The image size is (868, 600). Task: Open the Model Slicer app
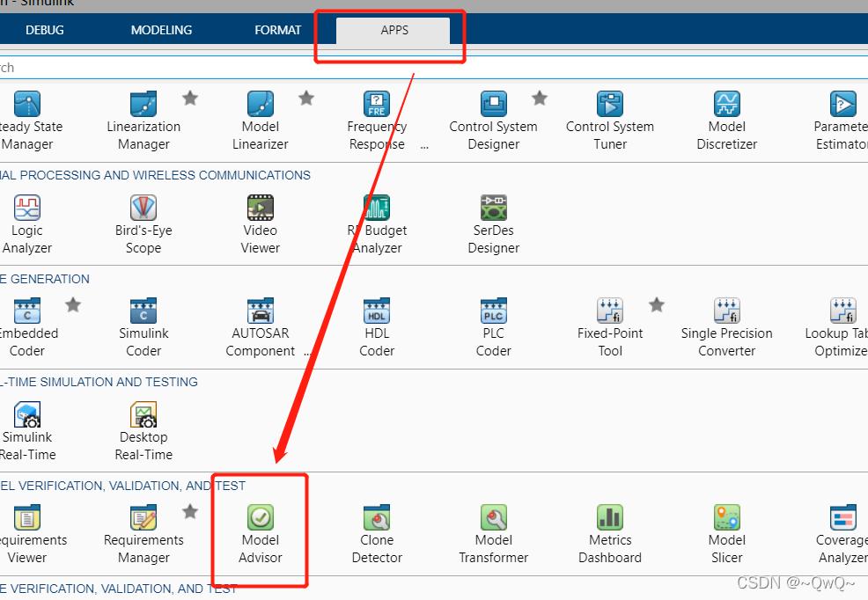[727, 534]
